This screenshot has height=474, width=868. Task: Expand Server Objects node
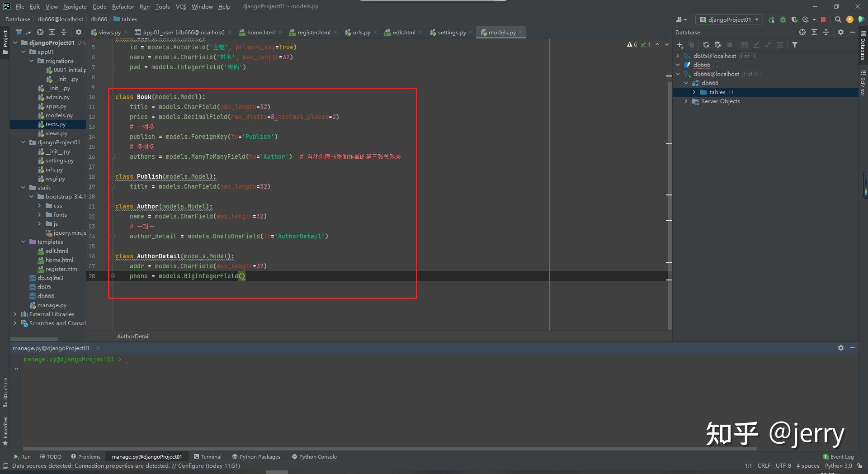tap(686, 101)
